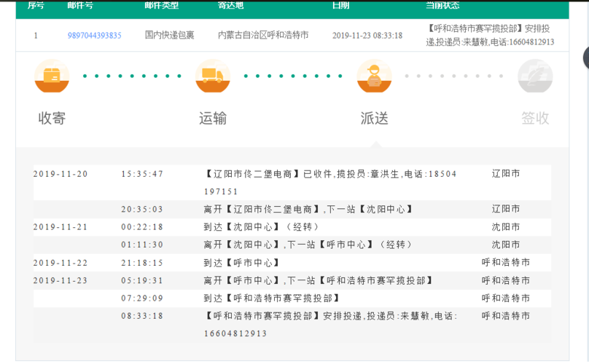Select the 收寄 stage label
Screen dimensions: 589x364
point(52,118)
